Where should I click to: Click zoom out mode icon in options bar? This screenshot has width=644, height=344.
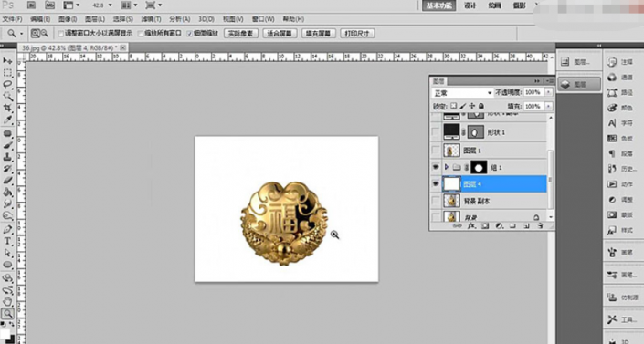44,34
